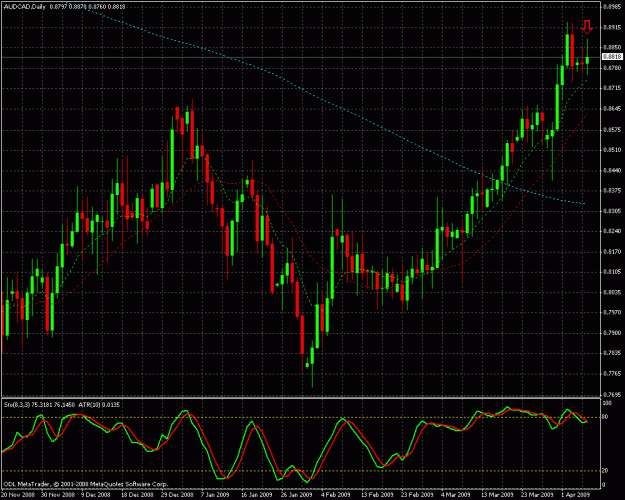Click the 0.7900 price axis label

[x=613, y=333]
